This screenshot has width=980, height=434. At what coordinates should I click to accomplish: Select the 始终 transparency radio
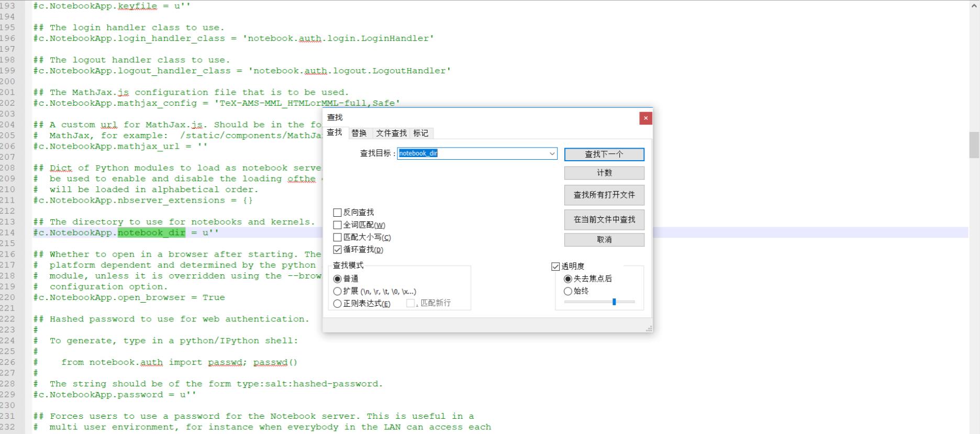[568, 291]
